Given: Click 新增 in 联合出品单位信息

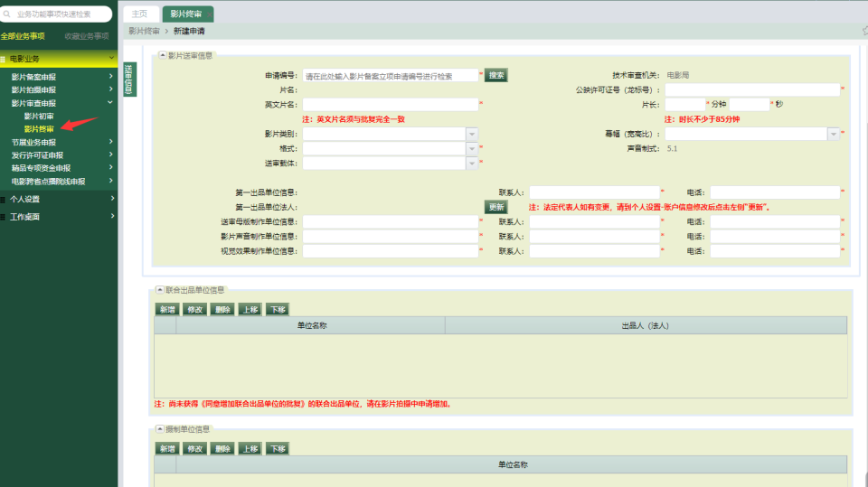Looking at the screenshot, I should coord(167,309).
